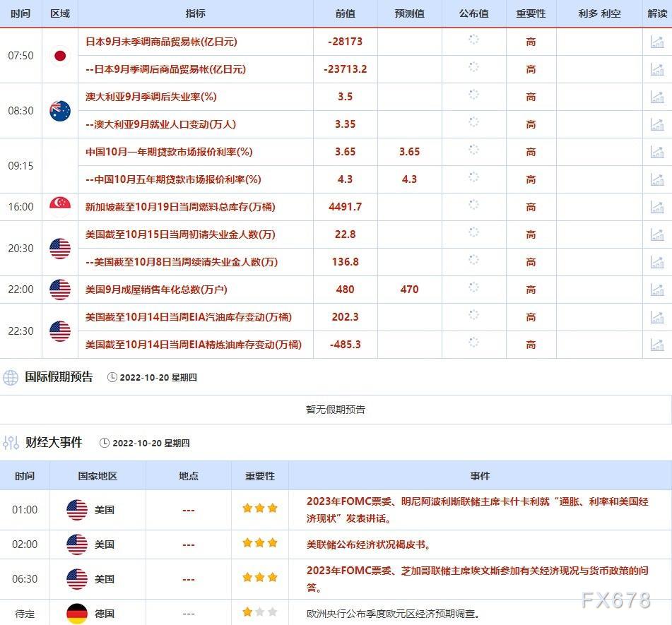Click the Germany flag in the 待定 event row
This screenshot has height=625, width=672.
[x=77, y=614]
